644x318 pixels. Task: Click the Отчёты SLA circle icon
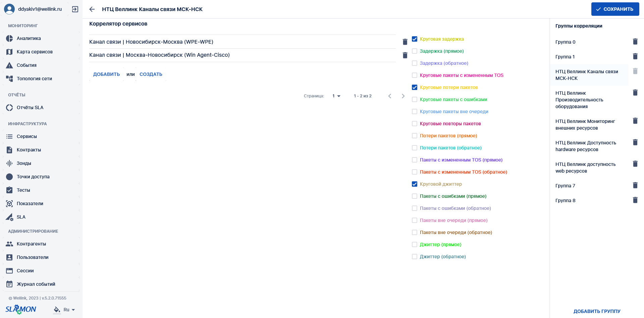[x=9, y=107]
